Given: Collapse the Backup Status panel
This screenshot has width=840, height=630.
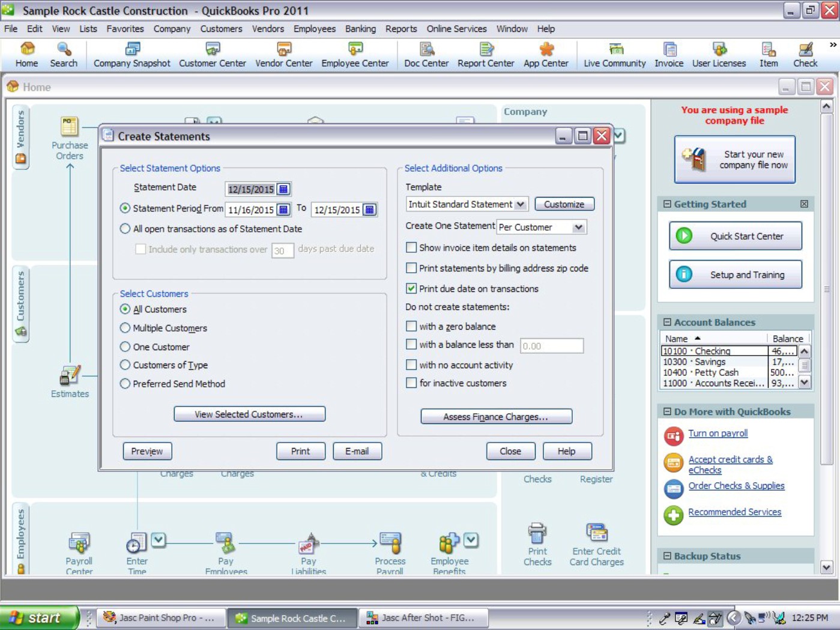Looking at the screenshot, I should pyautogui.click(x=667, y=556).
